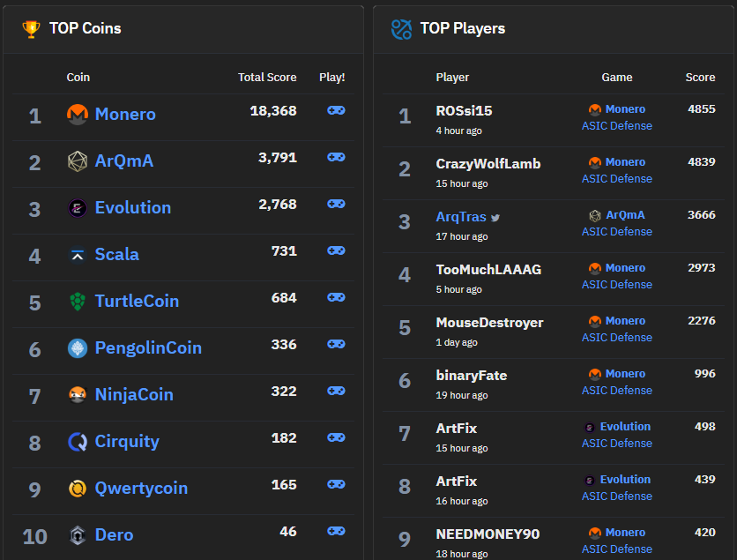Click the gamepad play icon for Dero
This screenshot has width=737, height=560.
point(336,531)
